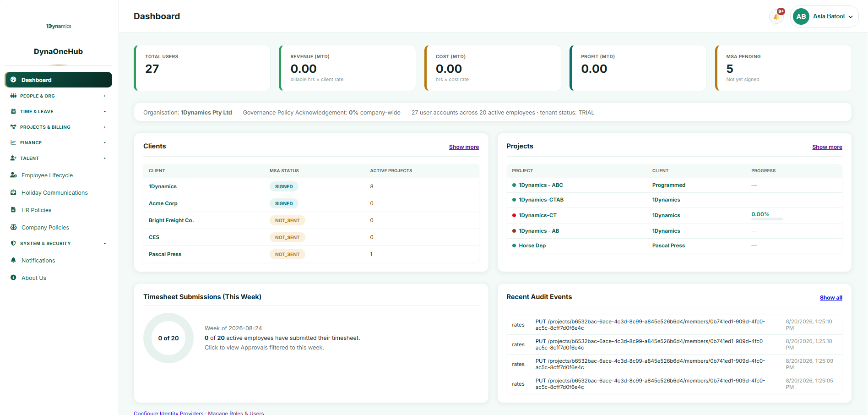
Task: Click the CES client name
Action: 154,237
